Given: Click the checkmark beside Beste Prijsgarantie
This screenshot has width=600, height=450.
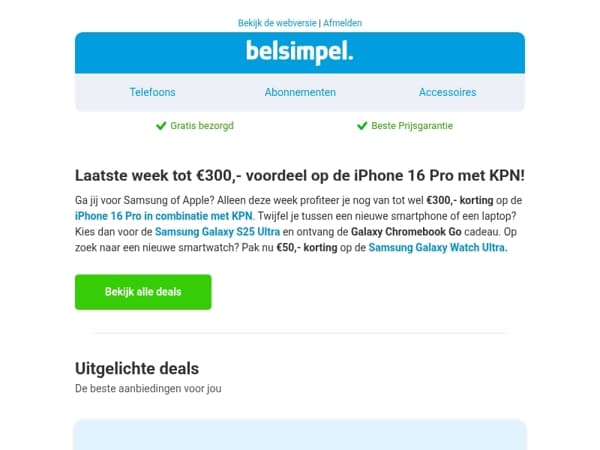Looking at the screenshot, I should point(362,126).
